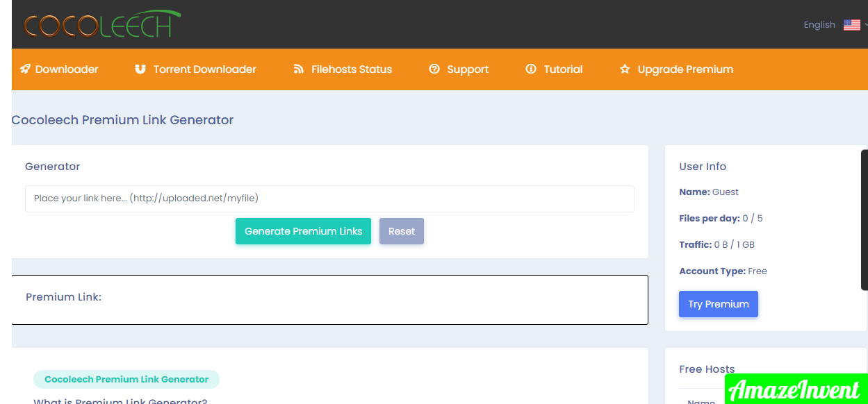Click the Free Hosts heading
This screenshot has height=404, width=868.
[707, 369]
